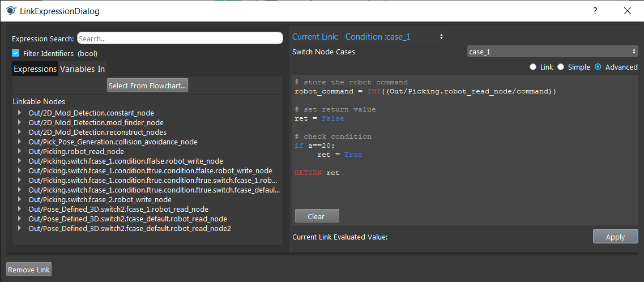Click the 'Switch Node Cases' label

coord(323,52)
